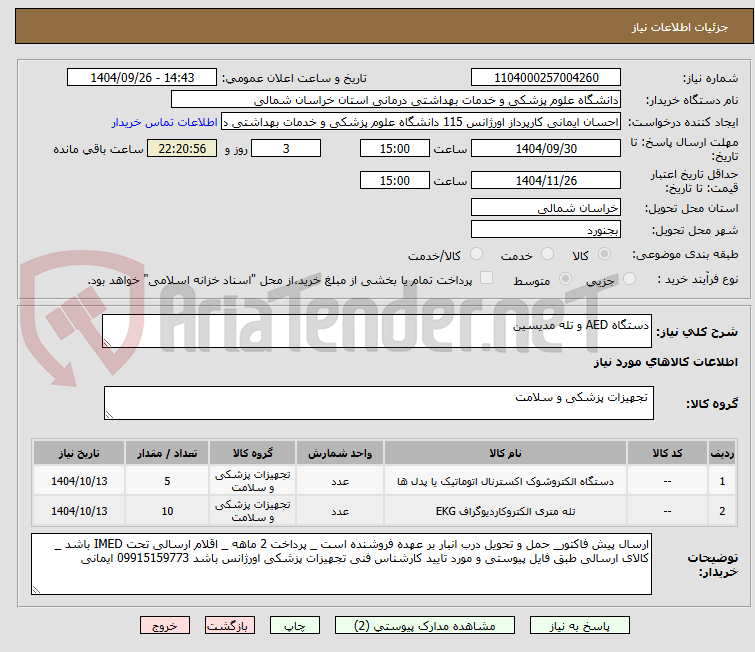Click resize handle of شرح کلی نیاز box
The height and width of the screenshot is (652, 755).
click(x=107, y=342)
